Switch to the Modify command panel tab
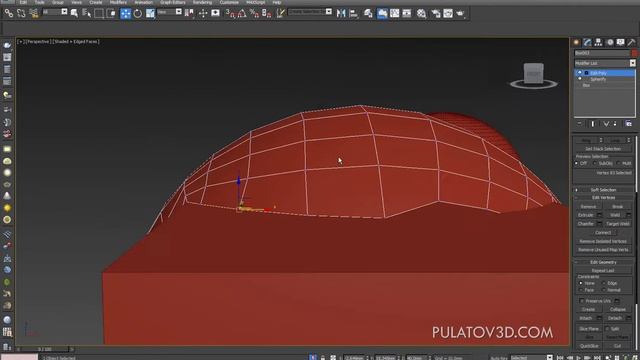 tap(587, 42)
